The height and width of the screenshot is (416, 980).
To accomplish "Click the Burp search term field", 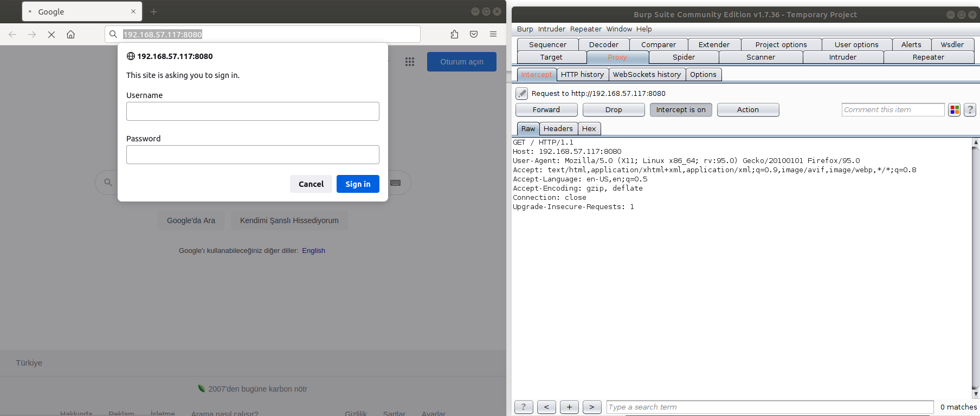I will 770,407.
